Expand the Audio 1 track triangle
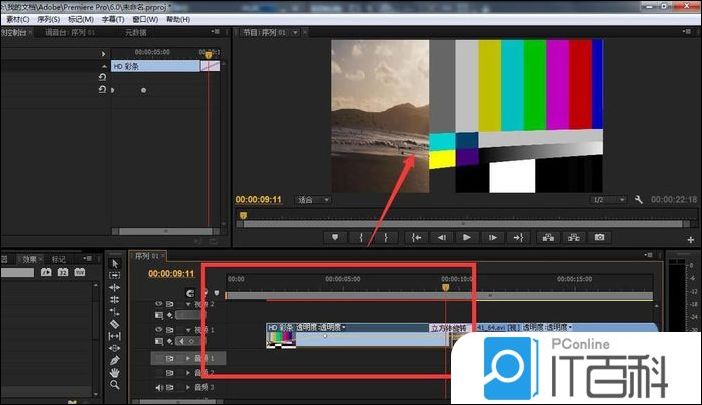This screenshot has height=405, width=702. [188, 357]
